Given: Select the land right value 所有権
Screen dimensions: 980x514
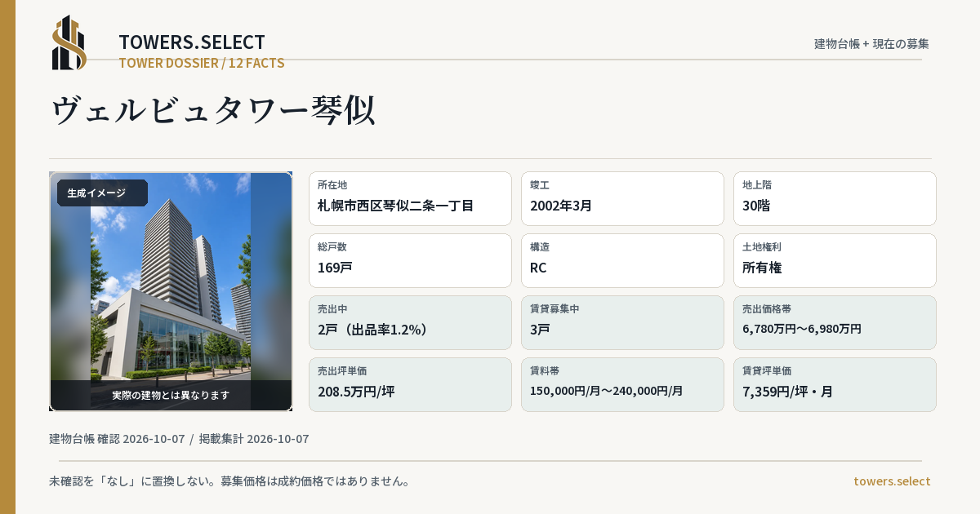Looking at the screenshot, I should coord(762,268).
